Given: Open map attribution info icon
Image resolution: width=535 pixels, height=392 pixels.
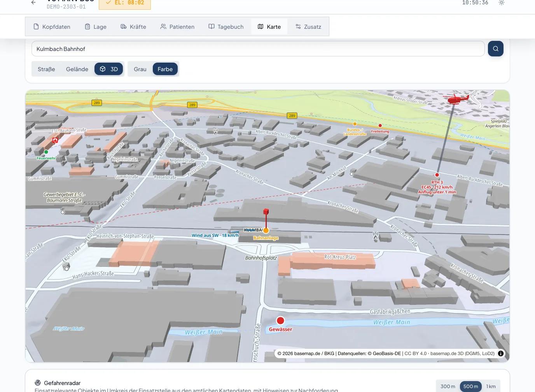Looking at the screenshot, I should 501,353.
